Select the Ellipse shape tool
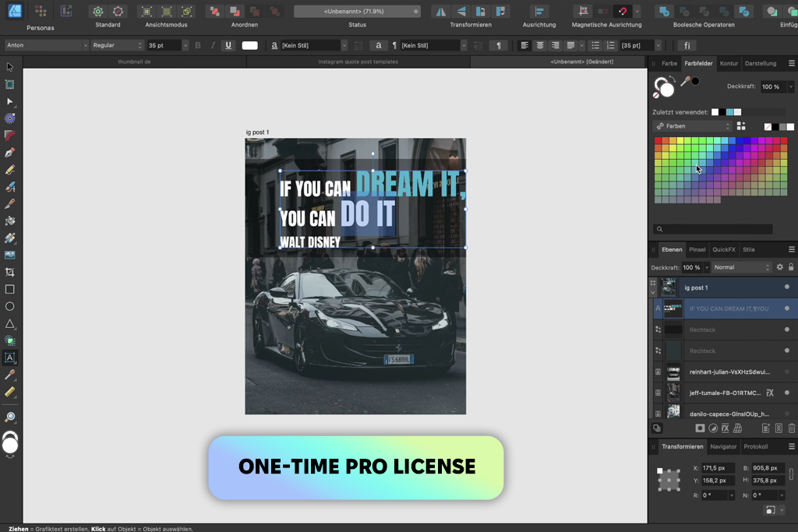The image size is (798, 532). pos(9,307)
